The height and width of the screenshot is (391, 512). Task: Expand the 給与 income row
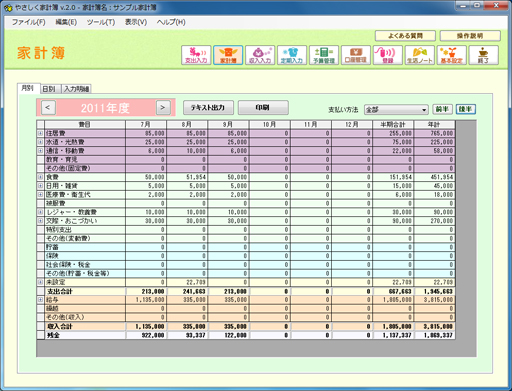40,300
